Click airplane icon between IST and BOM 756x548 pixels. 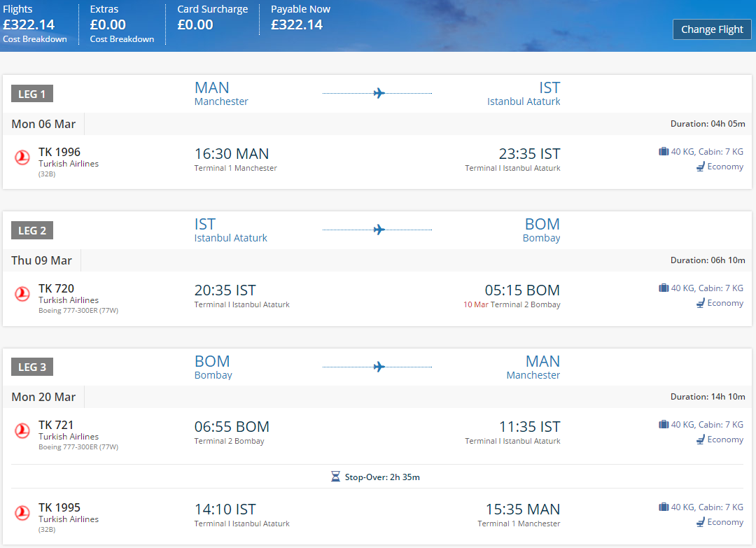click(379, 230)
